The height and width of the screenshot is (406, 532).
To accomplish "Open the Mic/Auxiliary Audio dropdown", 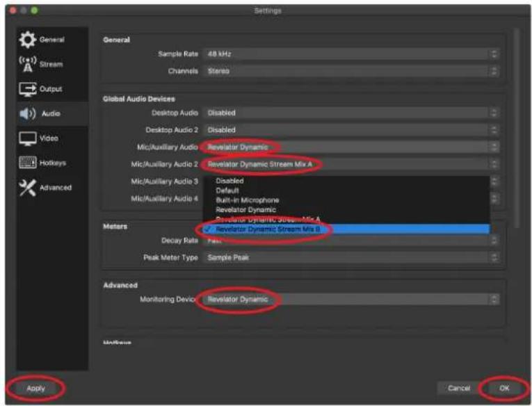I will [x=351, y=147].
